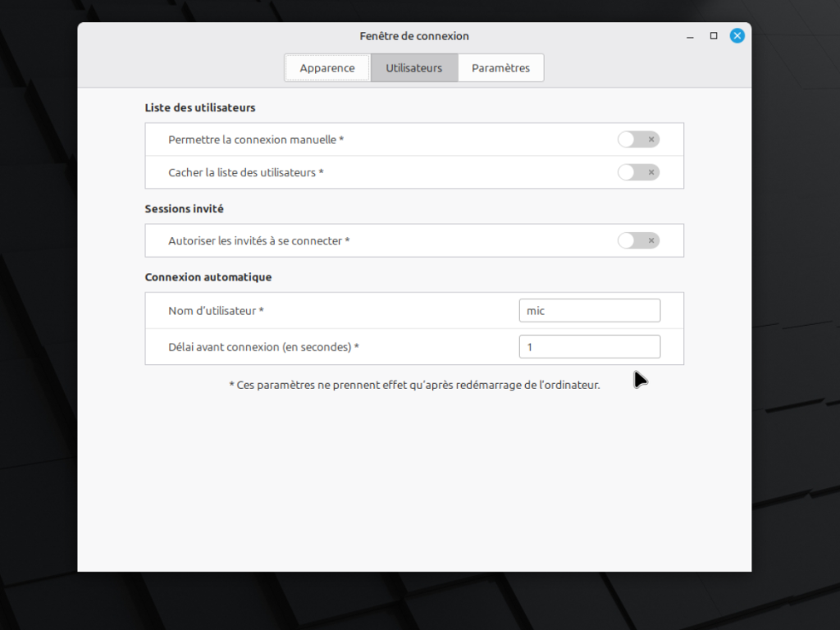The height and width of the screenshot is (630, 840).
Task: Click the Autoriser les invités à se connecter label
Action: (258, 241)
